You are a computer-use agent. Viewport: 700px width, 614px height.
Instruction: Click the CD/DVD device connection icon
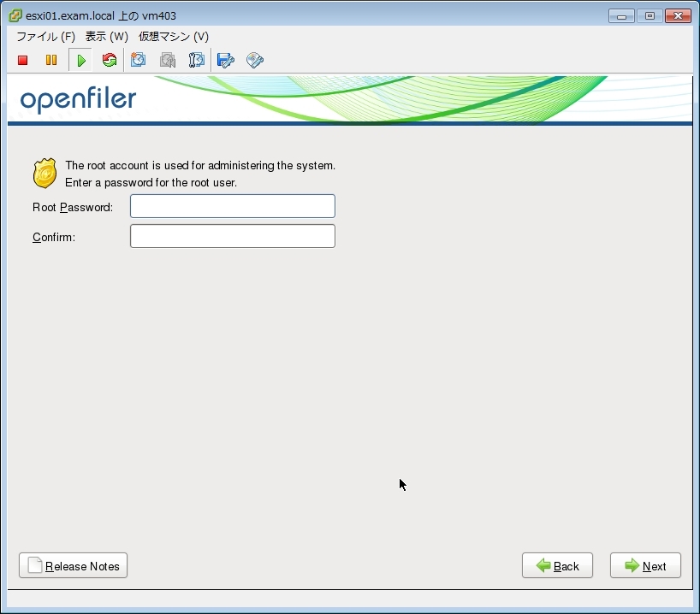255,60
